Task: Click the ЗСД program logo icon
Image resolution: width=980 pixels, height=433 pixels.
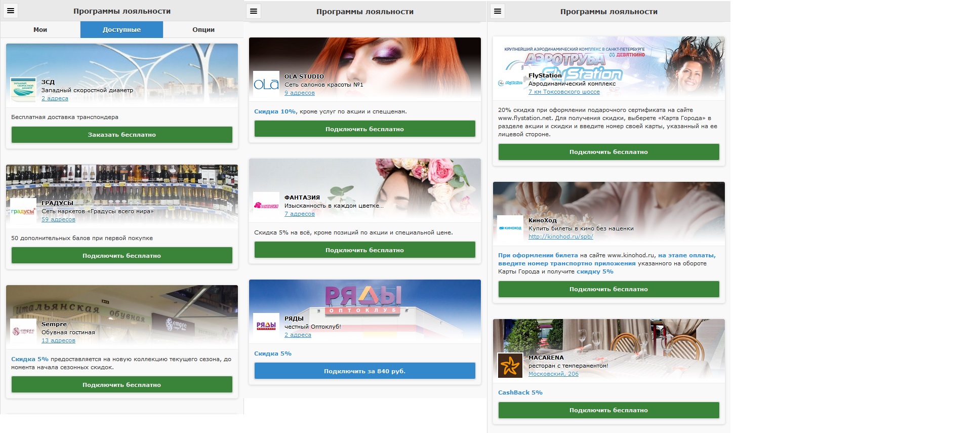Action: tap(23, 90)
